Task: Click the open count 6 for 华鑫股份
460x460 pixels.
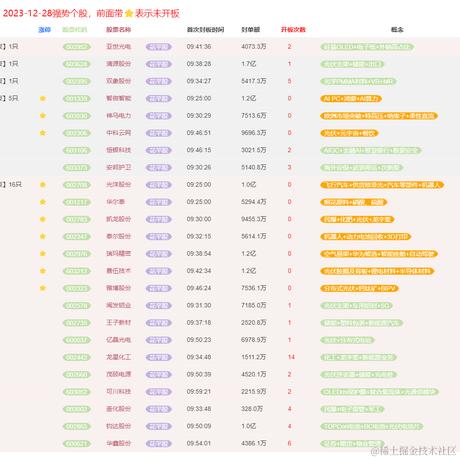Action: coord(289,444)
